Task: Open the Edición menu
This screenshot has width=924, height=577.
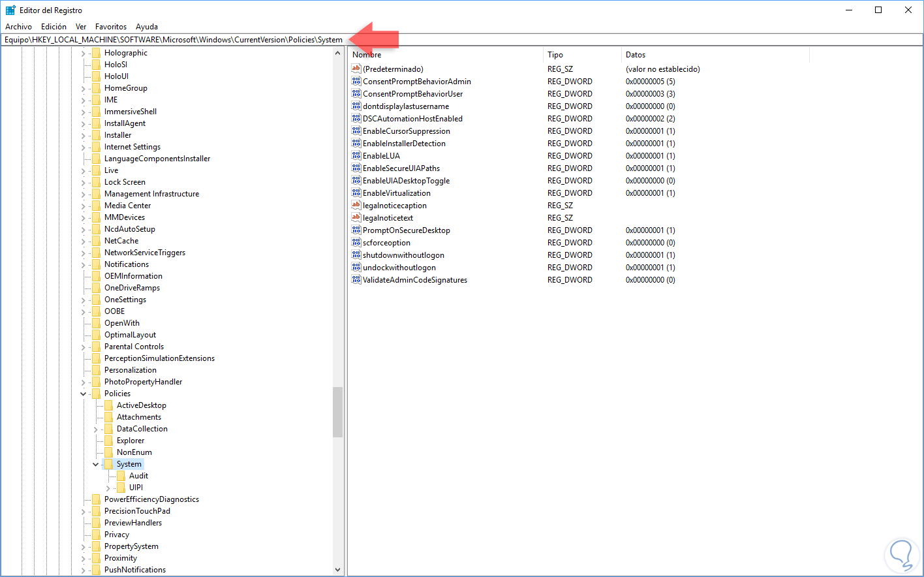Action: [54, 27]
